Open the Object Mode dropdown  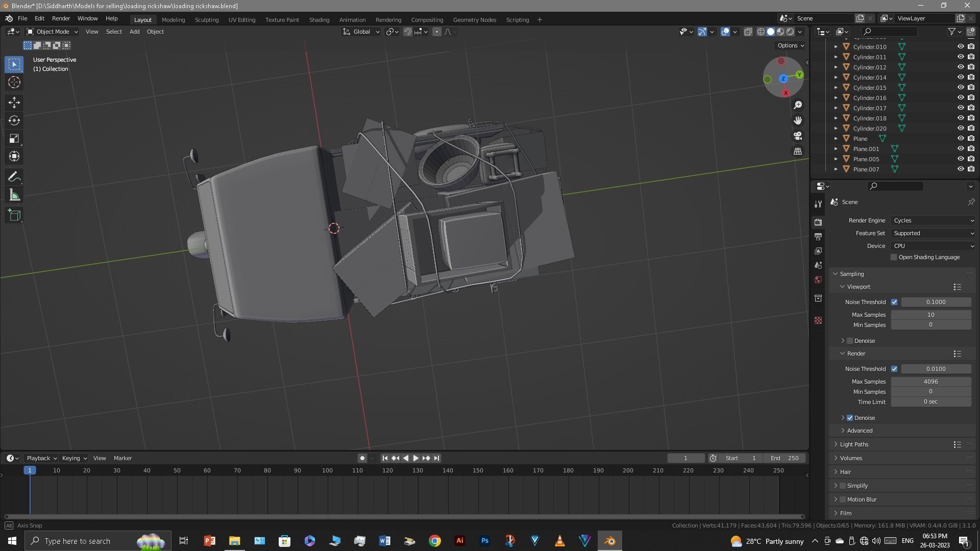pyautogui.click(x=52, y=32)
